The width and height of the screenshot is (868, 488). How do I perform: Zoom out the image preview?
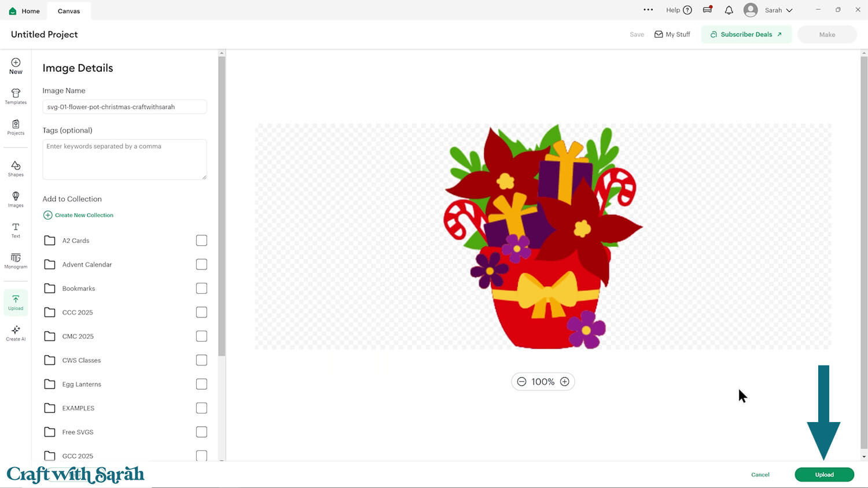point(521,382)
